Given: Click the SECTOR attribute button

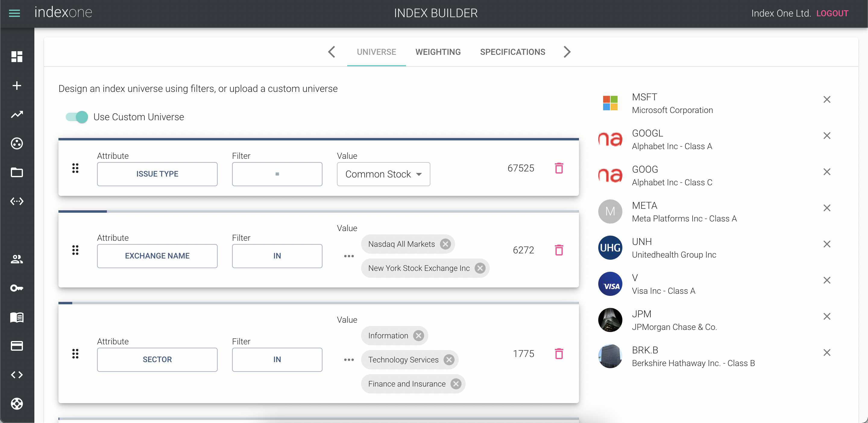Looking at the screenshot, I should 157,359.
